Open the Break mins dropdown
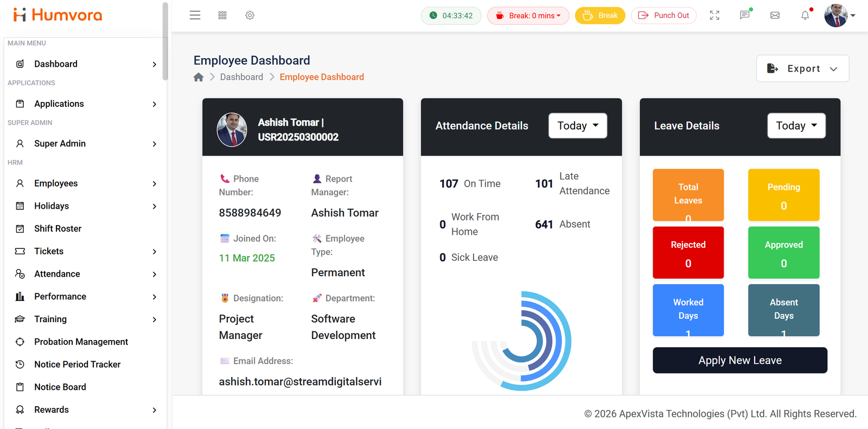 528,16
